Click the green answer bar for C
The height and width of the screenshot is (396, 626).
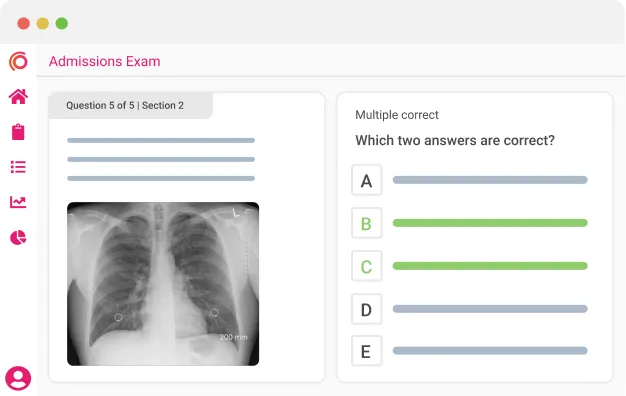point(490,266)
